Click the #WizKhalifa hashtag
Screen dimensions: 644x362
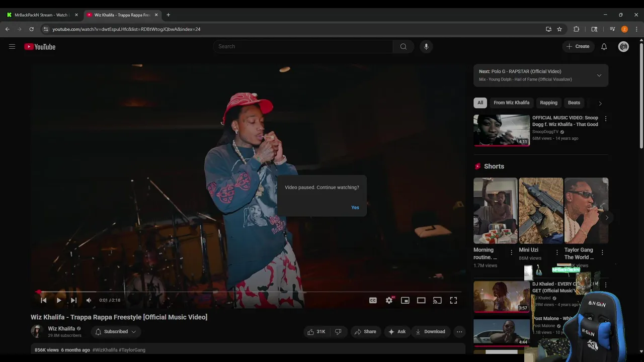(105, 350)
